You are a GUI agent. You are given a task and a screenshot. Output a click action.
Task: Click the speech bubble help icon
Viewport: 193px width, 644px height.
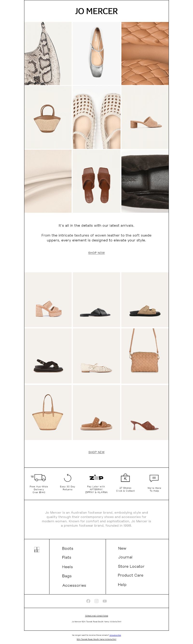[154, 478]
